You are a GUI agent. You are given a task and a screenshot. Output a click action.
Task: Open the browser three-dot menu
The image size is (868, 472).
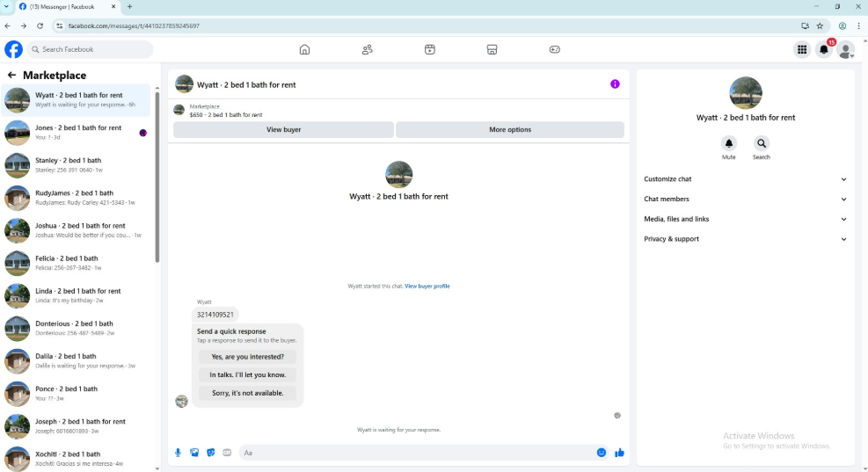click(x=858, y=25)
